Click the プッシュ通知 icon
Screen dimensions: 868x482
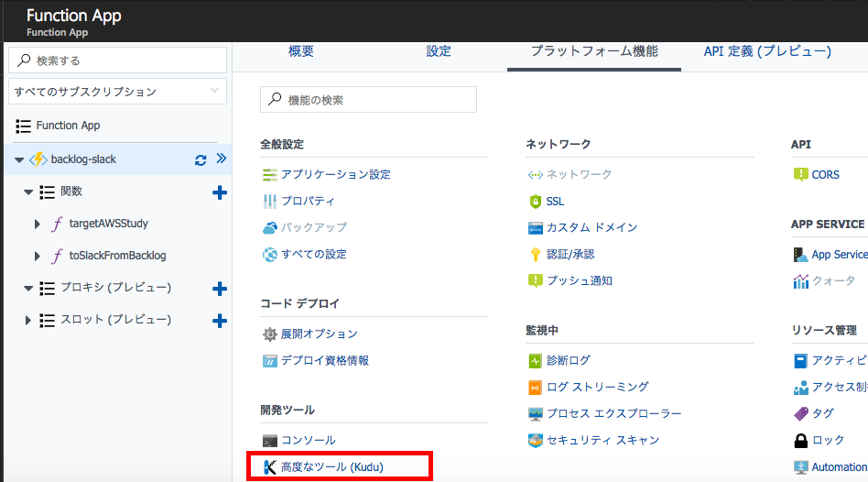pyautogui.click(x=536, y=281)
